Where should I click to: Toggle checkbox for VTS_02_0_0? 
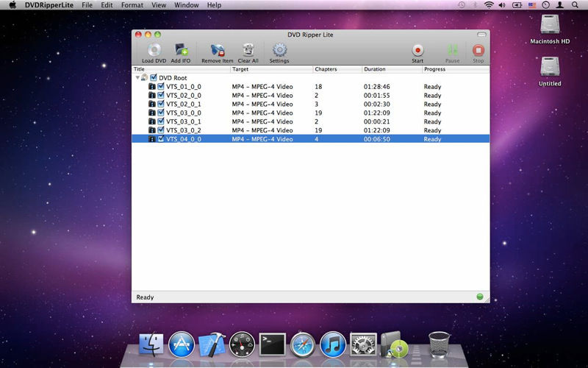pos(161,96)
